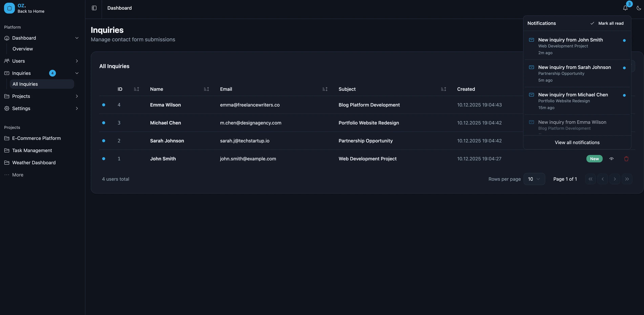The height and width of the screenshot is (315, 644).
Task: Collapse the Inquiries section chevron
Action: pos(77,73)
